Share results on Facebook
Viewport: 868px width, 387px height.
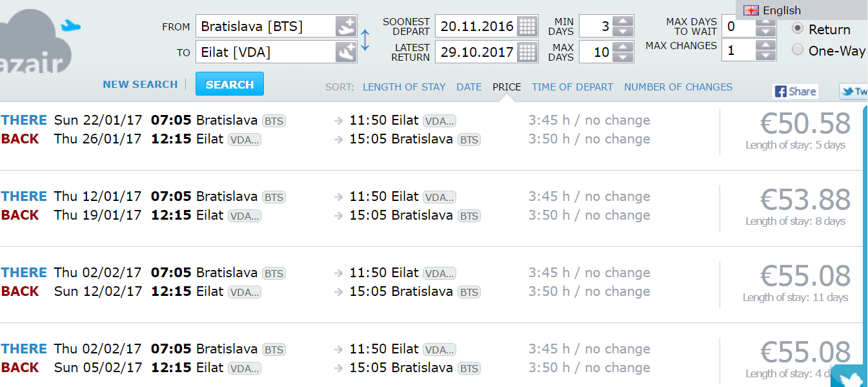tap(795, 92)
